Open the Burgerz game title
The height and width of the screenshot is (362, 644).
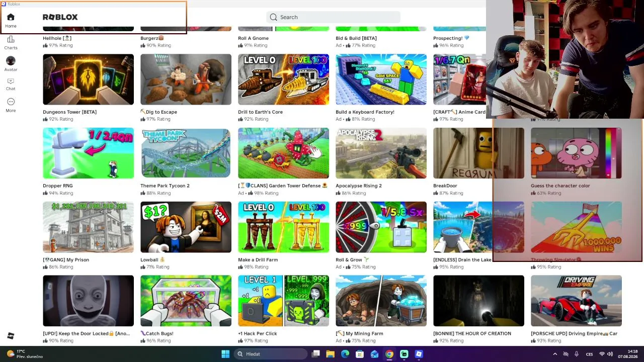point(152,38)
